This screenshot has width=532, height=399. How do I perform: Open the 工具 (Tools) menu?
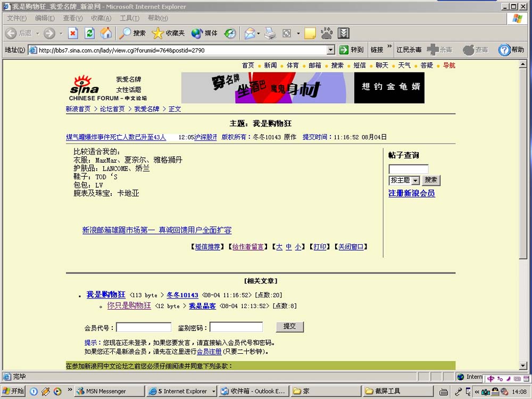pos(129,18)
